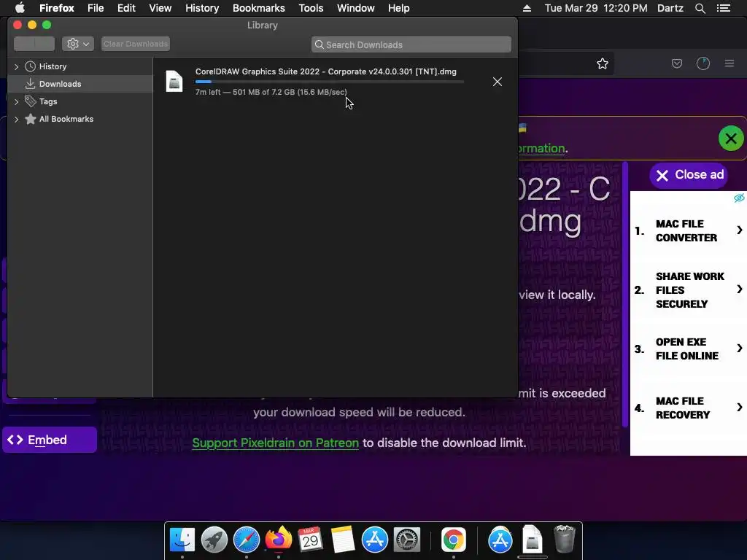Open the Bookmarks menu
The width and height of the screenshot is (747, 560).
coord(259,8)
